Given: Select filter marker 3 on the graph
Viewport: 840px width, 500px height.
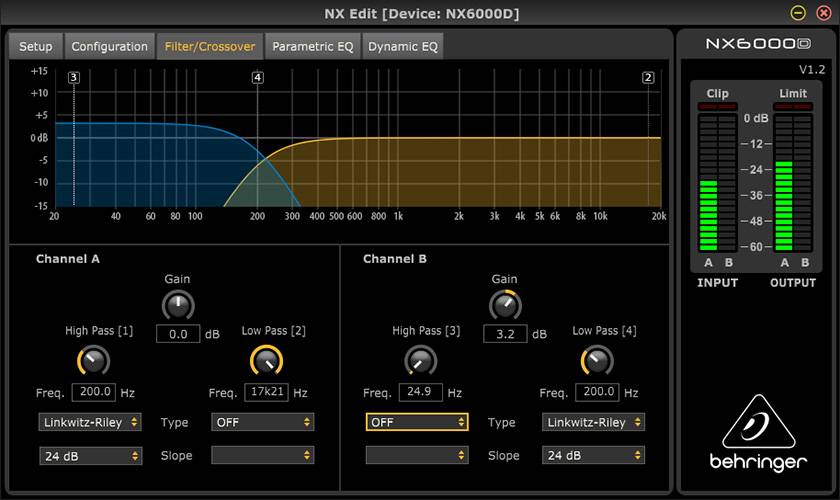Looking at the screenshot, I should tap(74, 77).
